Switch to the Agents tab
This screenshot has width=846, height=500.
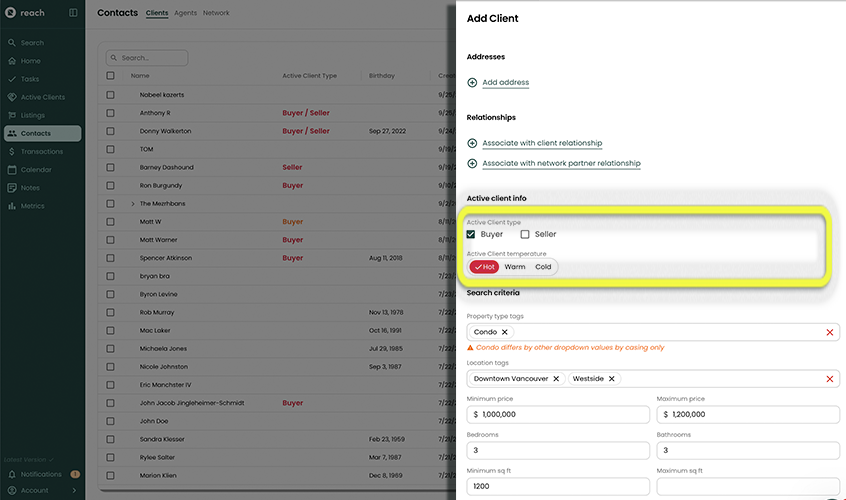(185, 13)
